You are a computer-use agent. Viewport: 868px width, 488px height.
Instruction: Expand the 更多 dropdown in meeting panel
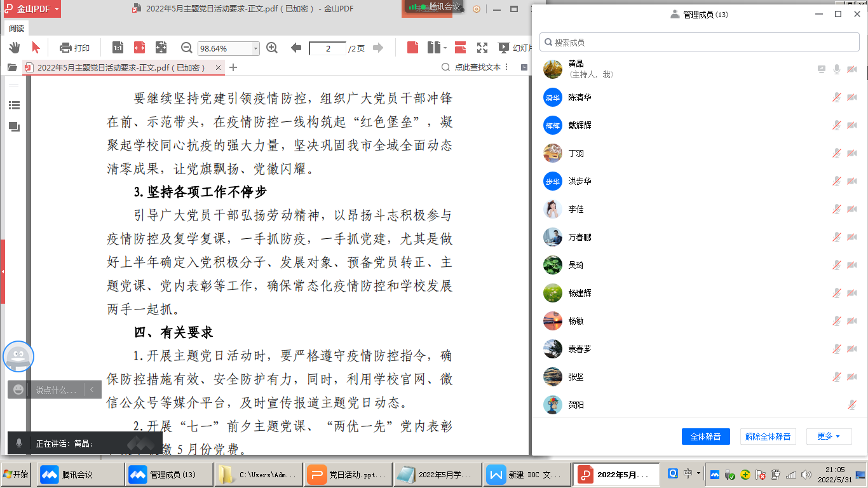tap(829, 437)
